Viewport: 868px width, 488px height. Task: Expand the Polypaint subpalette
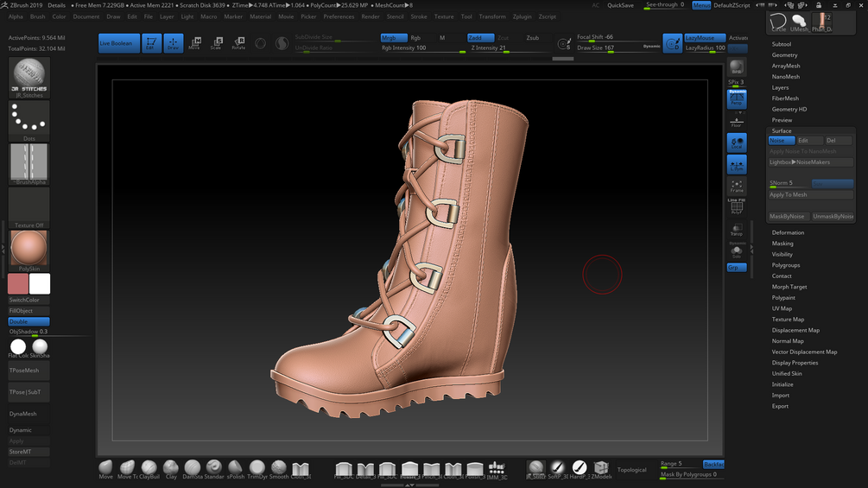pos(783,298)
